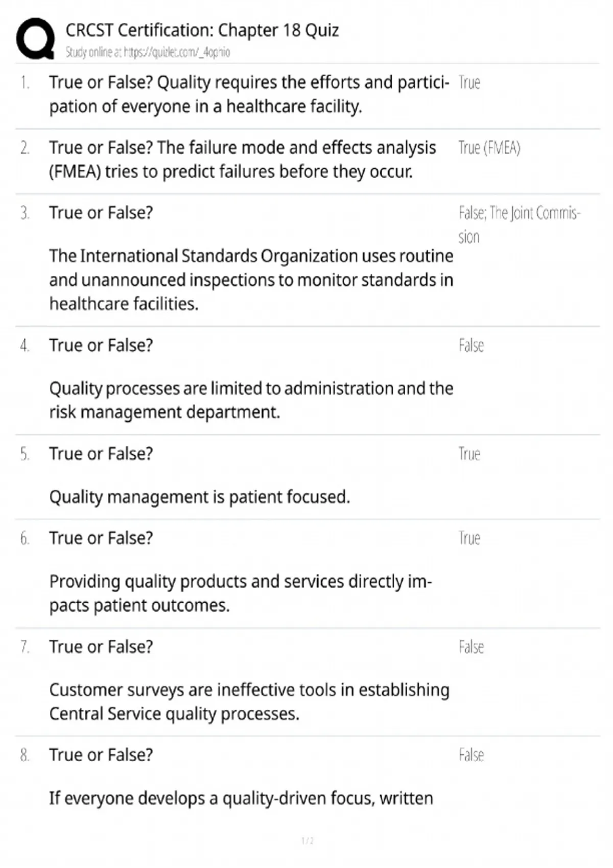Viewport: 613px width, 868px height.
Task: Select the customer surveys statement
Action: pyautogui.click(x=249, y=702)
